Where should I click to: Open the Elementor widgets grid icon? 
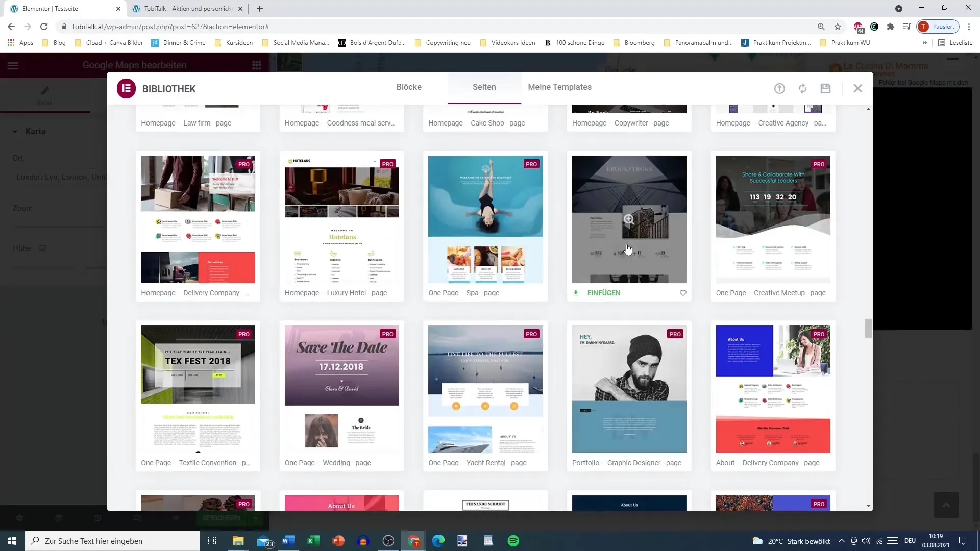257,65
